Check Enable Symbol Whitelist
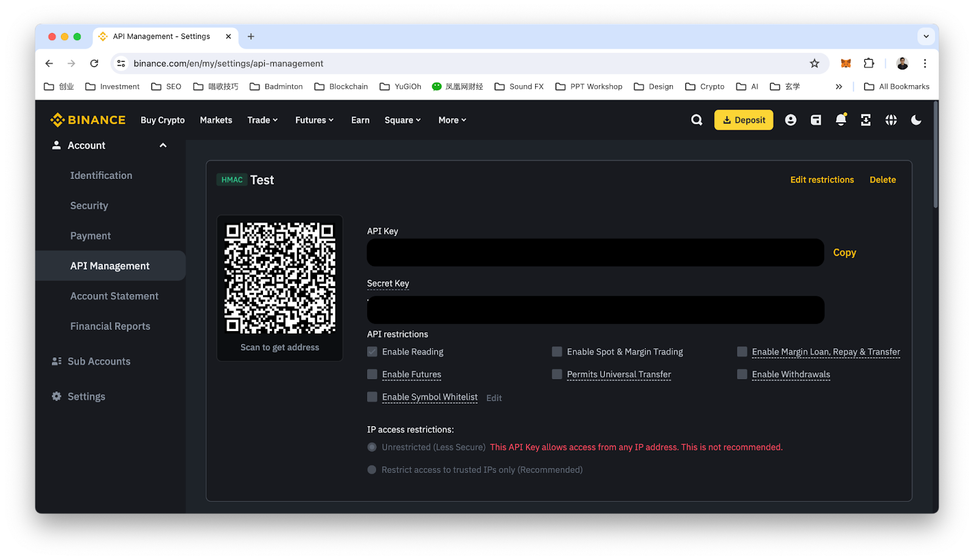974x560 pixels. pyautogui.click(x=372, y=397)
